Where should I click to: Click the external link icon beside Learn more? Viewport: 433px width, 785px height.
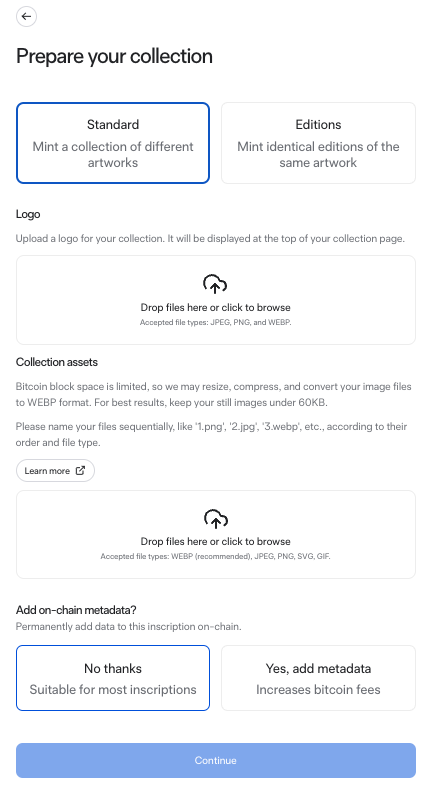[80, 471]
